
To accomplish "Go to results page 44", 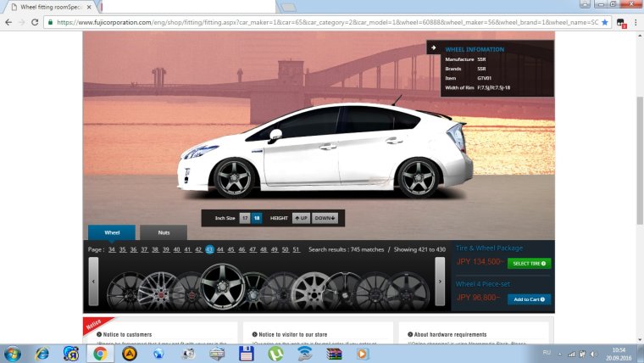I will coord(220,249).
